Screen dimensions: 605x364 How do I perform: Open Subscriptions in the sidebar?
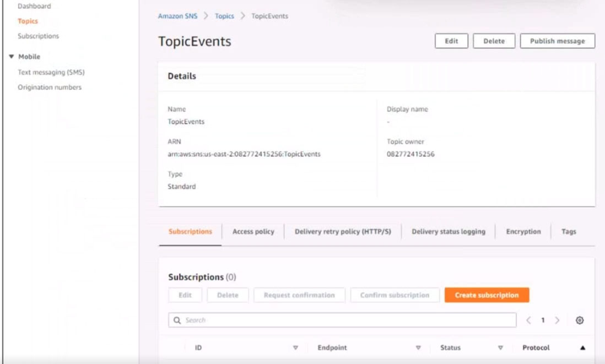38,36
